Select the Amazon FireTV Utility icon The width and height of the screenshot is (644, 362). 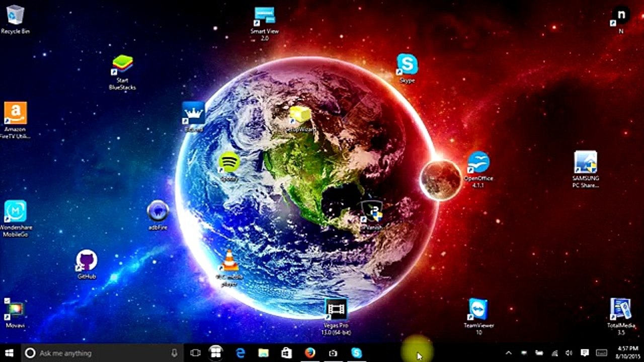click(x=15, y=120)
